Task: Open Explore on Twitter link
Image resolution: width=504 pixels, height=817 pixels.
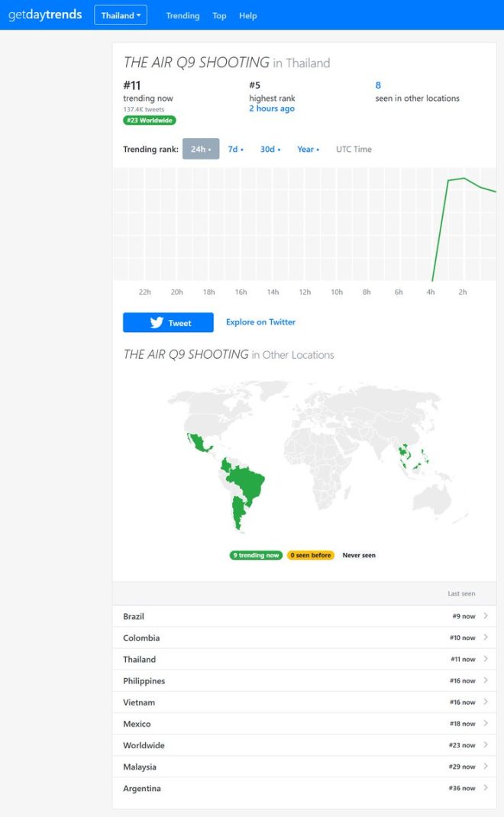Action: click(260, 322)
